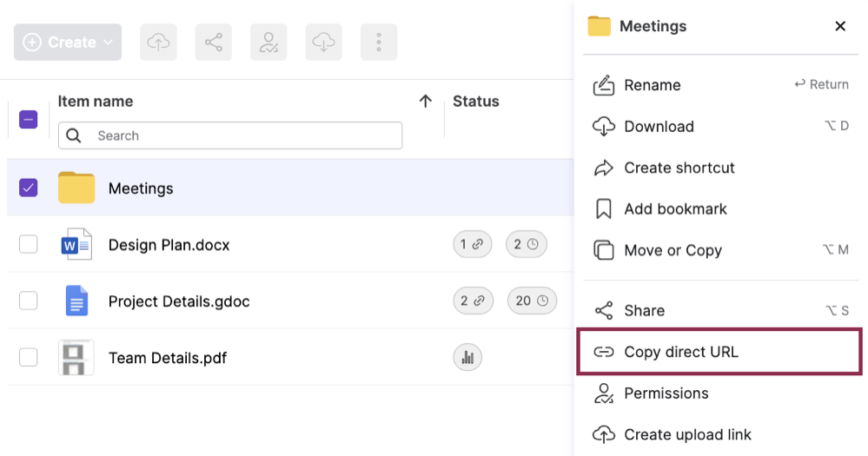
Task: Choose Copy direct URL from menu
Action: pos(680,352)
